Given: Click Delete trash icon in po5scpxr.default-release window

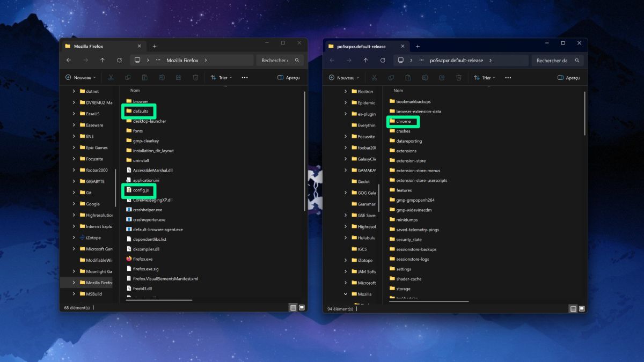Looking at the screenshot, I should point(459,78).
